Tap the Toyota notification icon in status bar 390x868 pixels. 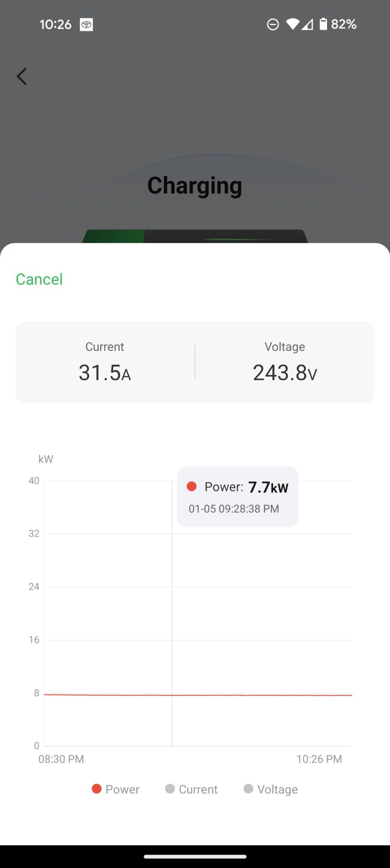(x=86, y=25)
